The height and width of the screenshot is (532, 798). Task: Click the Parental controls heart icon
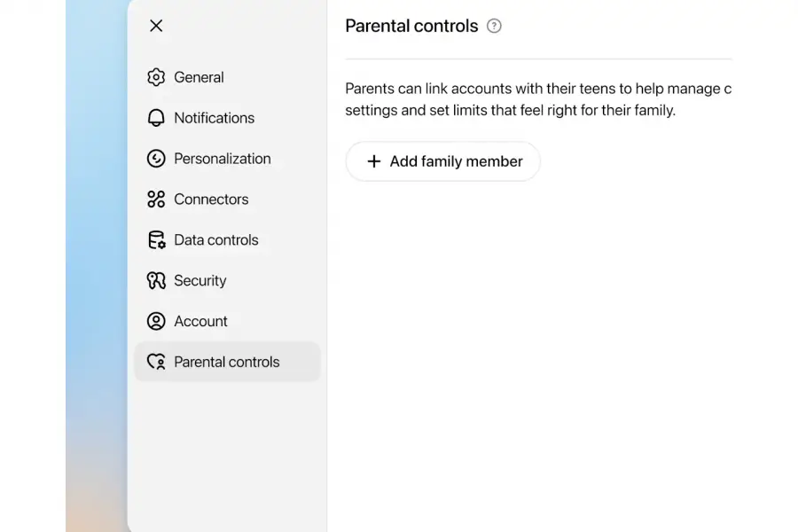coord(156,362)
